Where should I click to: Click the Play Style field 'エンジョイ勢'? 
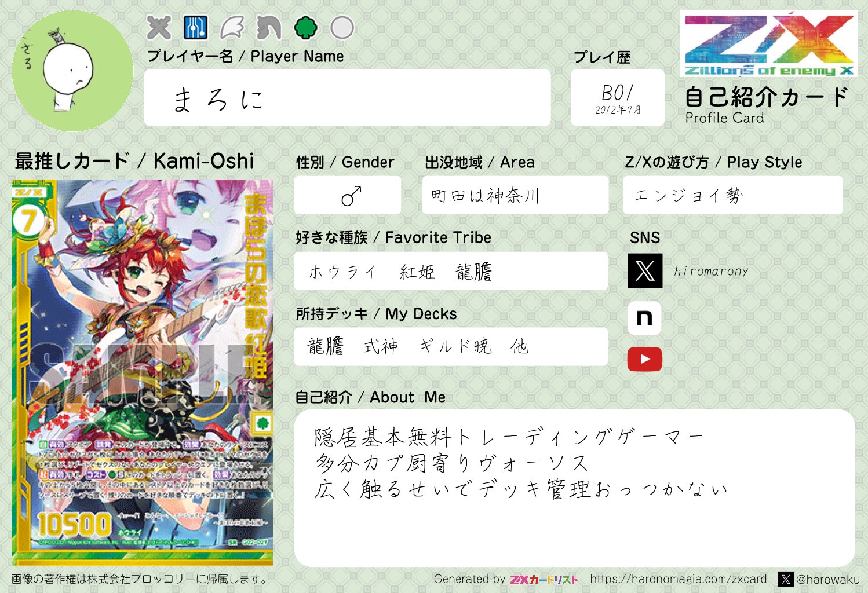[x=733, y=196]
